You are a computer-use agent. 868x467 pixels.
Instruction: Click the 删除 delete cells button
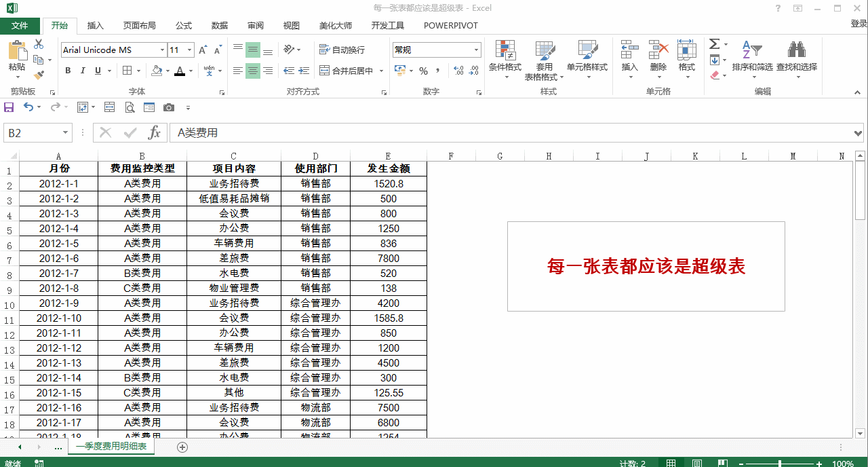[x=658, y=58]
